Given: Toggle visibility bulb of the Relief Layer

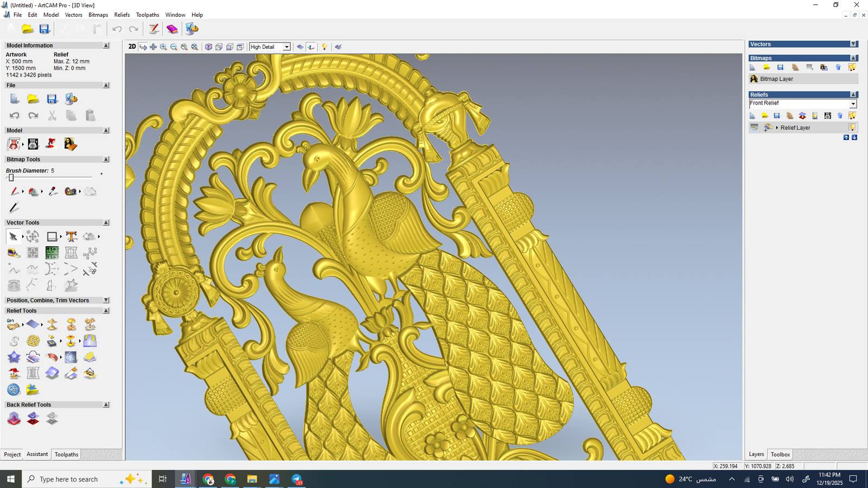Looking at the screenshot, I should (x=852, y=127).
